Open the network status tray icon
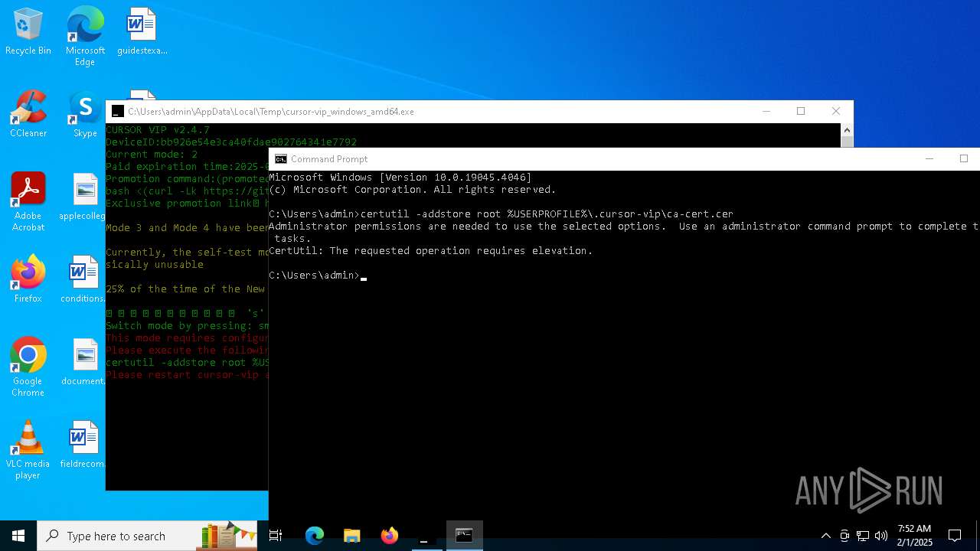This screenshot has height=551, width=980. pyautogui.click(x=863, y=536)
